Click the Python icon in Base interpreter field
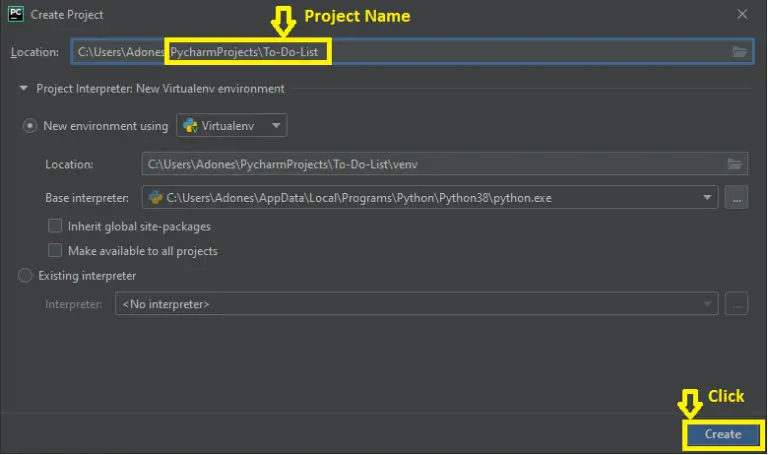This screenshot has width=768, height=455. click(155, 197)
